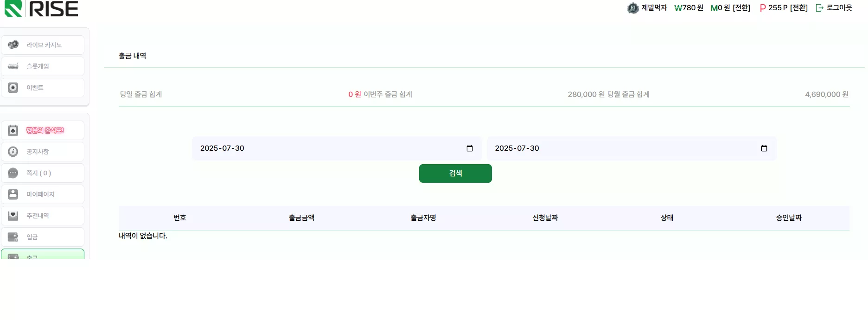Open the deposit wallet icon

click(13, 237)
